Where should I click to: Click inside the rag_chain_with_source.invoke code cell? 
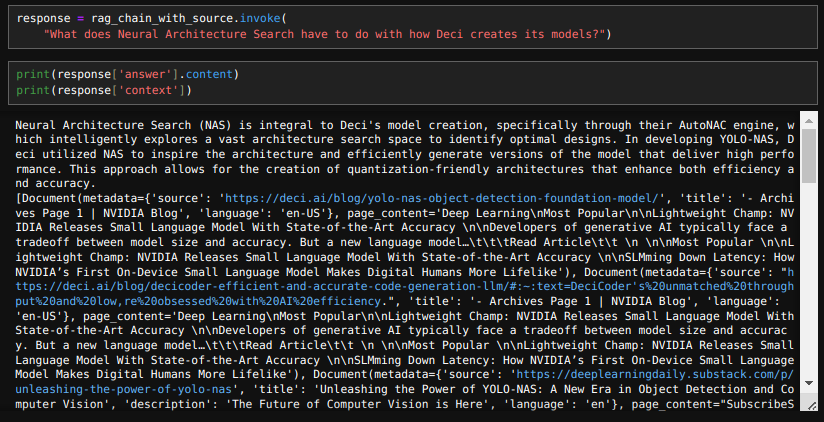pyautogui.click(x=413, y=27)
